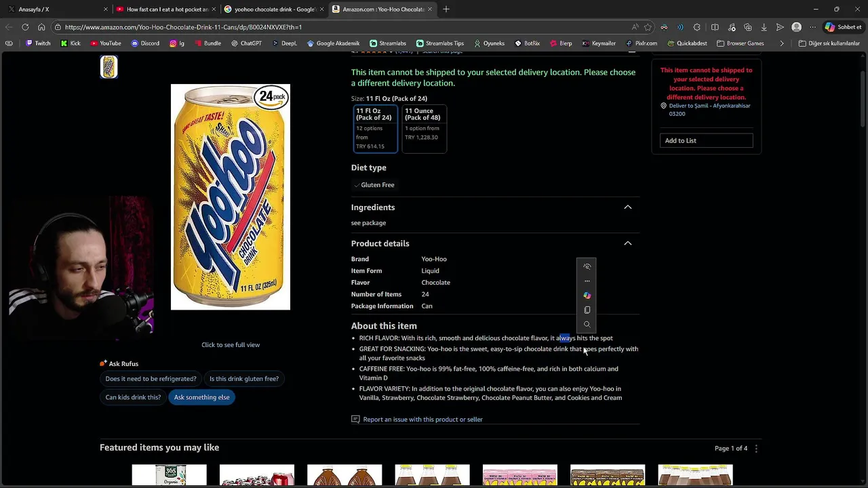Open the share send icon
This screenshot has width=868, height=488.
(x=780, y=27)
